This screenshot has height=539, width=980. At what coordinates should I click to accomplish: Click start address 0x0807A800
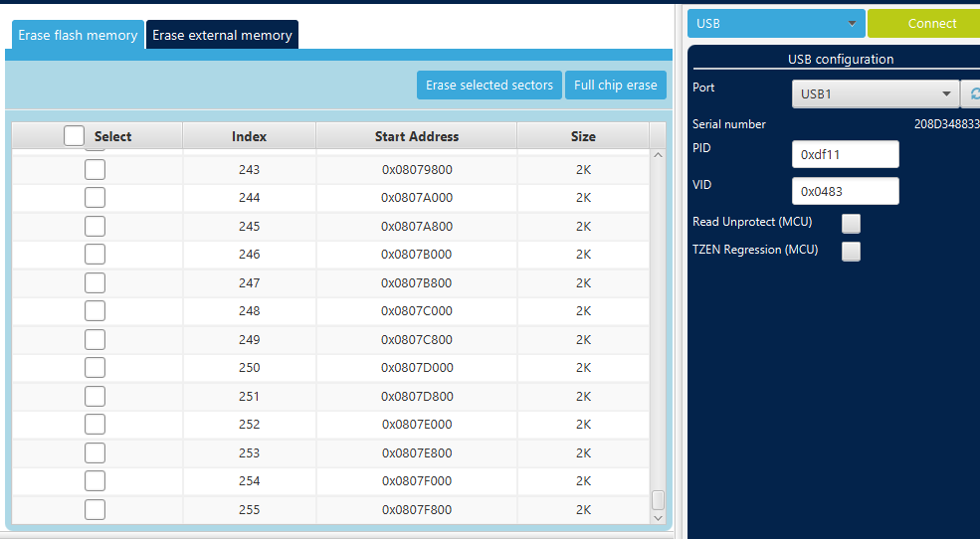[417, 227]
